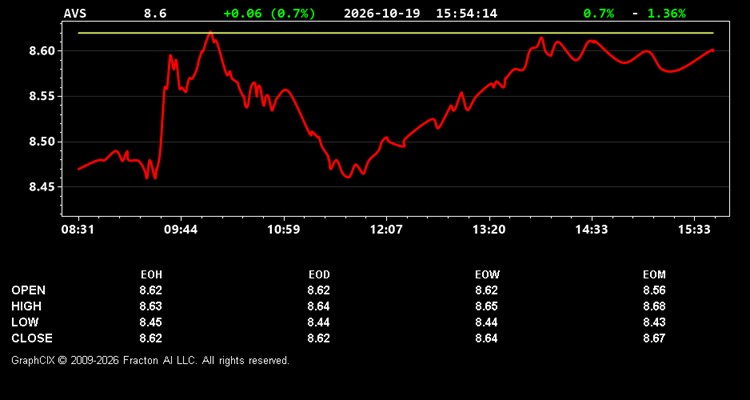Image resolution: width=750 pixels, height=400 pixels.
Task: Click the GraphCIX copyright notice
Action: click(x=150, y=360)
